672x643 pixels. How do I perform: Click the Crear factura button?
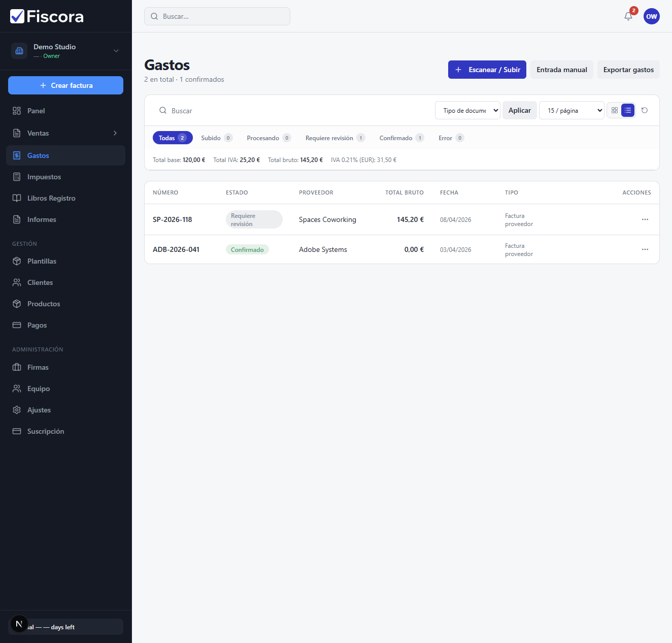point(65,85)
